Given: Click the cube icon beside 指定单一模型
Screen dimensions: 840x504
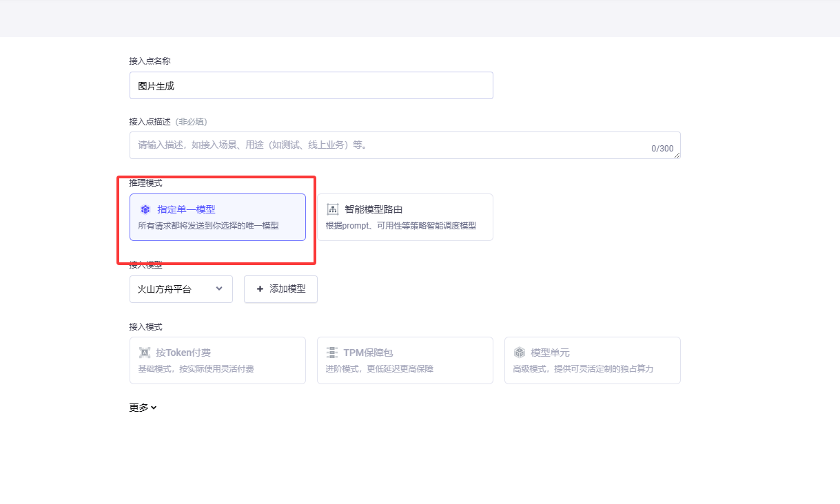Looking at the screenshot, I should [145, 209].
